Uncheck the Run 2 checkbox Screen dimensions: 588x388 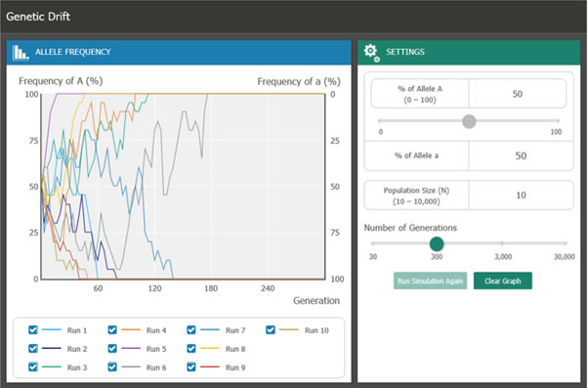[33, 349]
